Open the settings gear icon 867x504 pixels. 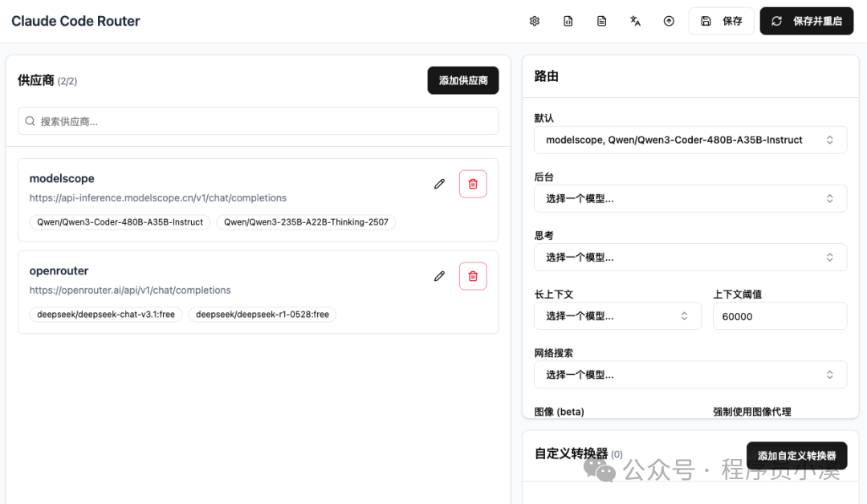[x=535, y=21]
